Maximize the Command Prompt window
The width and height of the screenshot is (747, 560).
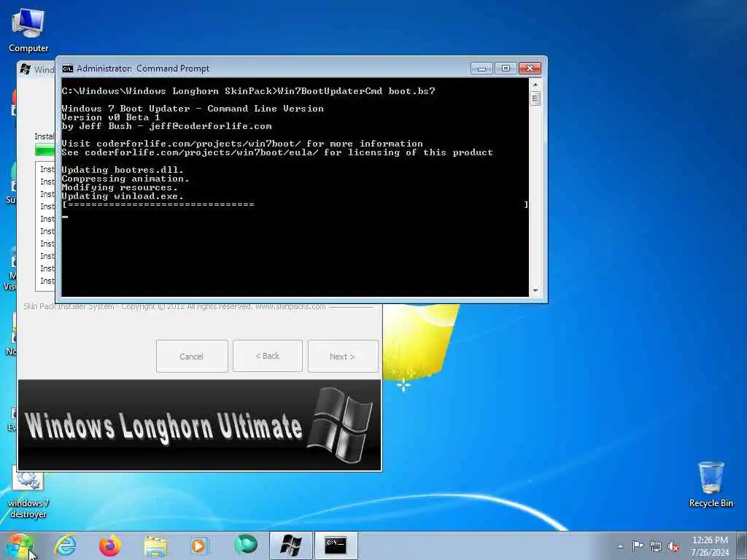point(506,69)
